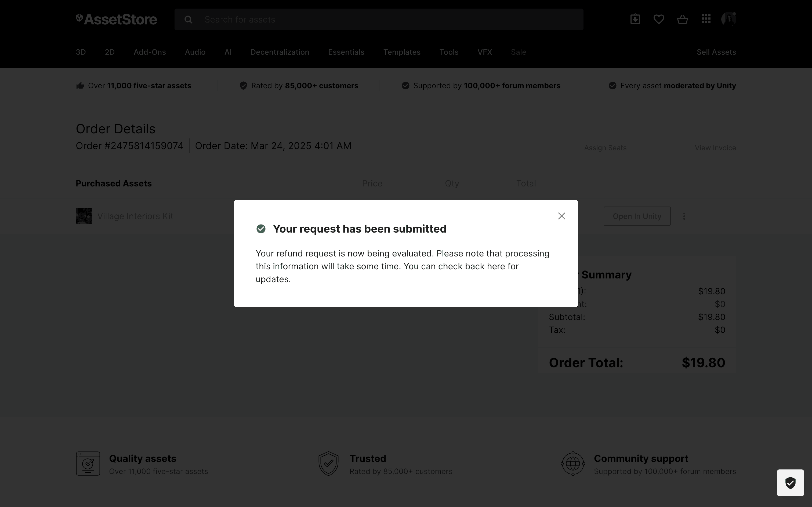Viewport: 812px width, 507px height.
Task: Click the privacy shield badge icon
Action: [x=790, y=483]
